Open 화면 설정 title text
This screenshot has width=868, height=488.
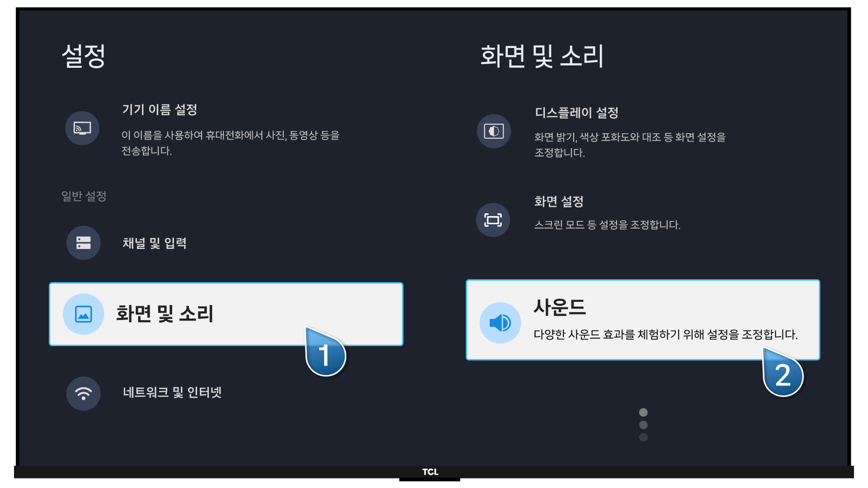[x=559, y=201]
